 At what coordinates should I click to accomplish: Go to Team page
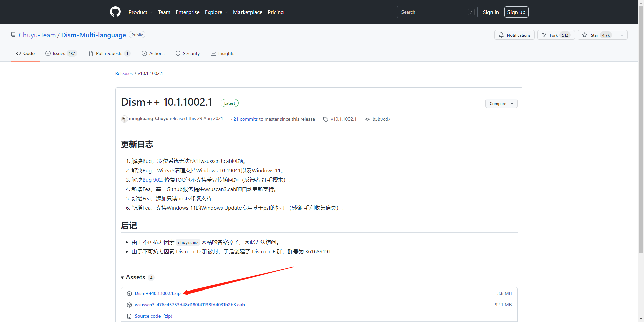(x=164, y=12)
